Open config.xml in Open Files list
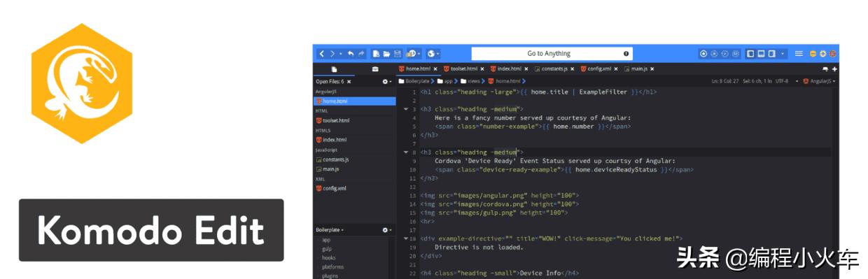This screenshot has height=279, width=868. point(335,188)
